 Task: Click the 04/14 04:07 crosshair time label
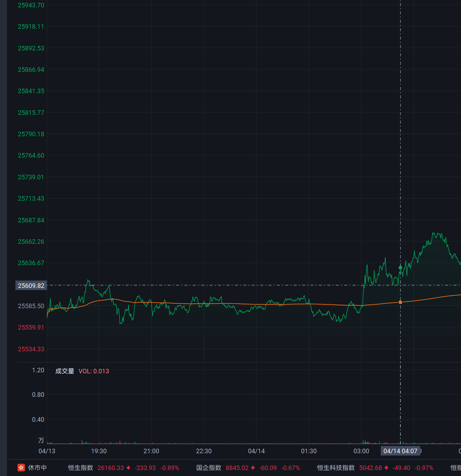coord(400,451)
